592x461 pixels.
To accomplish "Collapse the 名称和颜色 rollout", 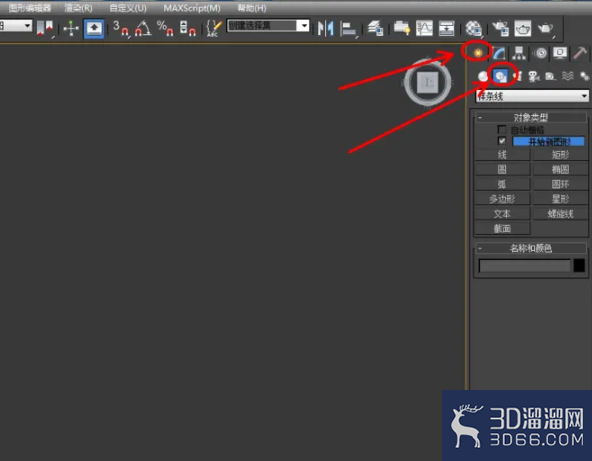I will click(x=530, y=248).
